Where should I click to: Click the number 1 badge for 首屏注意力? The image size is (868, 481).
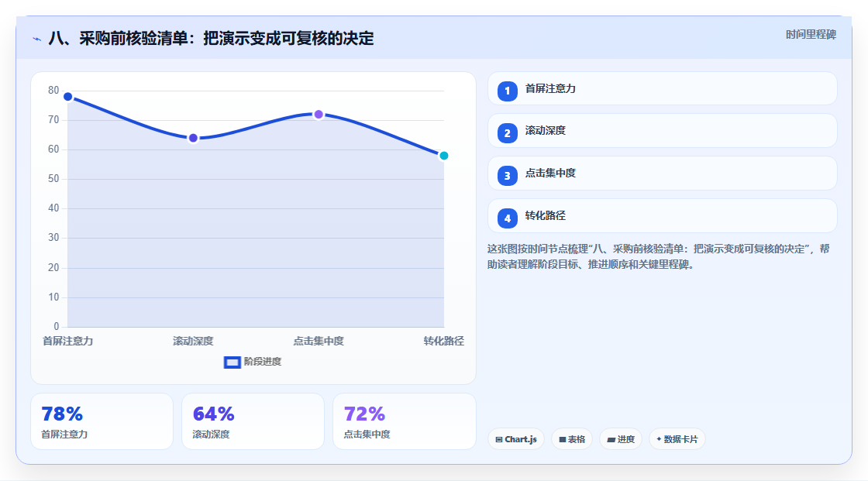click(x=507, y=91)
